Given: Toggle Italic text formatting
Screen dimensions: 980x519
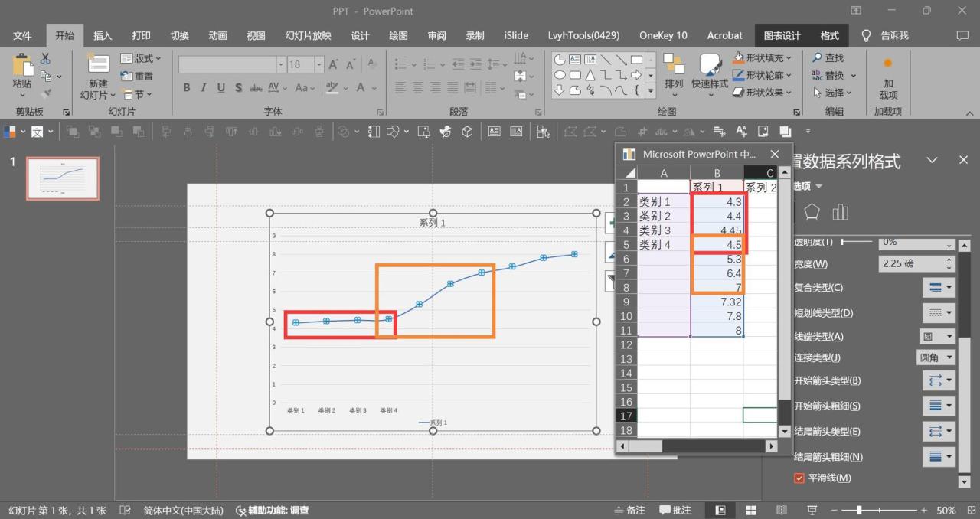Looking at the screenshot, I should pyautogui.click(x=204, y=88).
